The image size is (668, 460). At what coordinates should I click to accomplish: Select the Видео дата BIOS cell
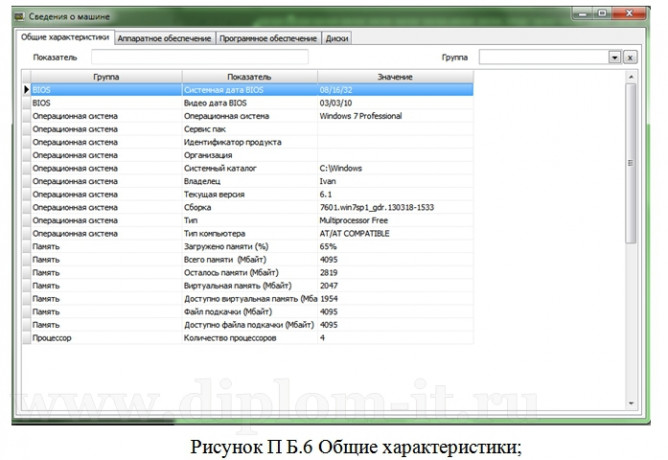250,103
